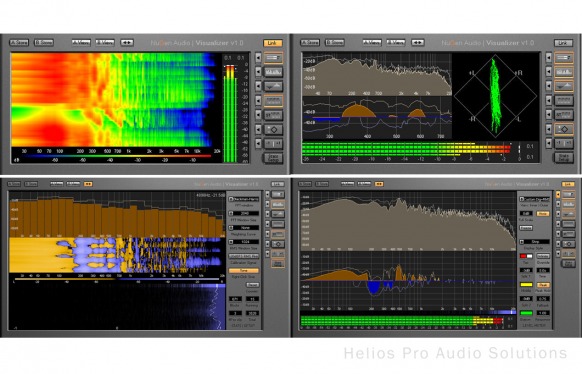Open meter preset dropdown atop bottom-right settings

coord(534,199)
